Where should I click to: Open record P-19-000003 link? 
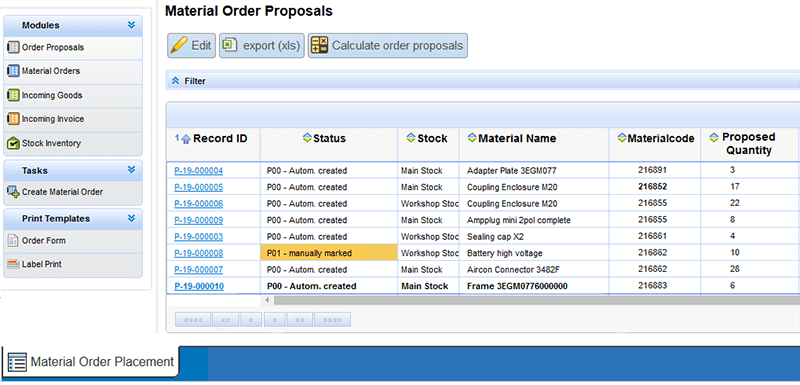pyautogui.click(x=198, y=237)
